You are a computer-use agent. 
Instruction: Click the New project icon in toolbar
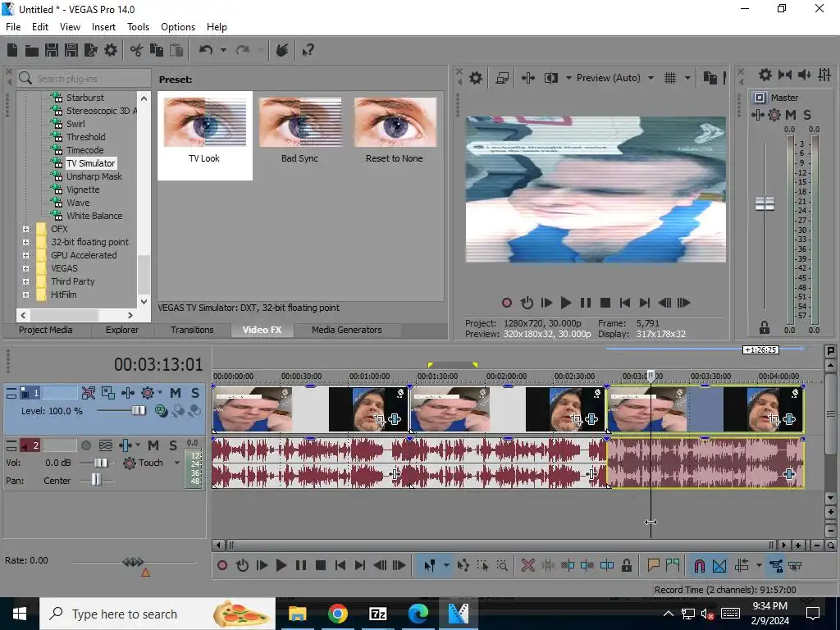12,50
